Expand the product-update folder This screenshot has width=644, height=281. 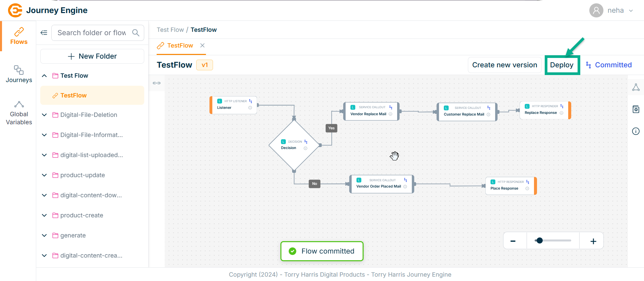pyautogui.click(x=44, y=175)
